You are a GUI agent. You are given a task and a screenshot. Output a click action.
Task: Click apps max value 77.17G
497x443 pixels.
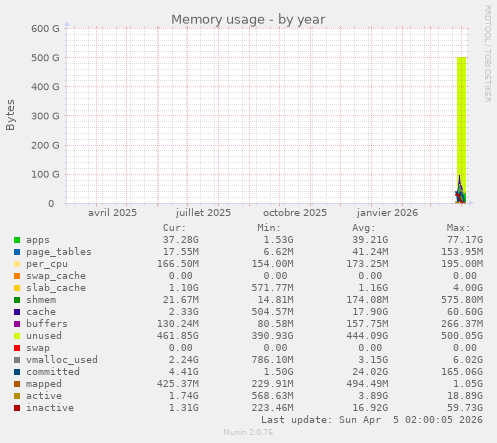pyautogui.click(x=465, y=240)
